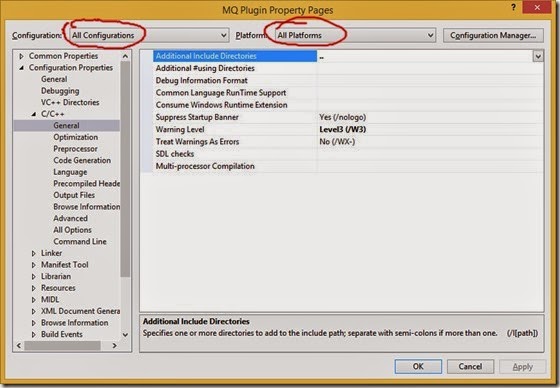
Task: Click the Configuration Manager button
Action: [493, 35]
